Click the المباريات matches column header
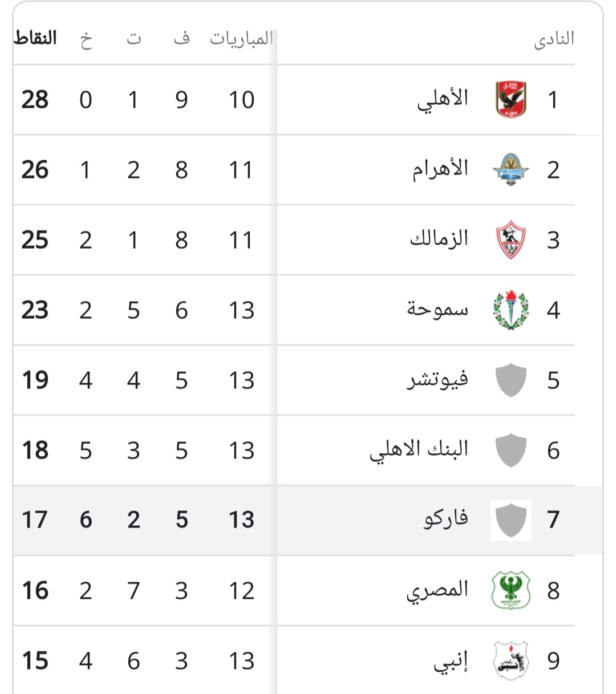616x694 pixels. [x=241, y=39]
